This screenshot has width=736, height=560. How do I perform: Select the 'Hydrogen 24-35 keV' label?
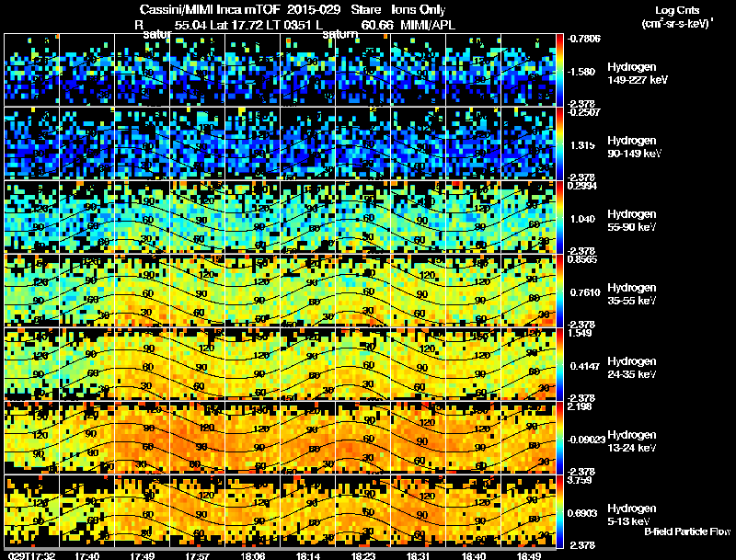pos(632,368)
